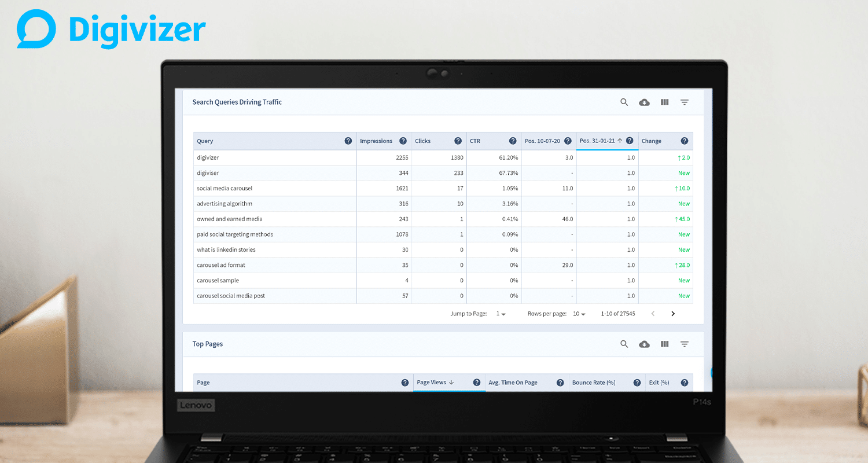Expand the Jump to Page dropdown
The height and width of the screenshot is (463, 868).
pos(501,314)
